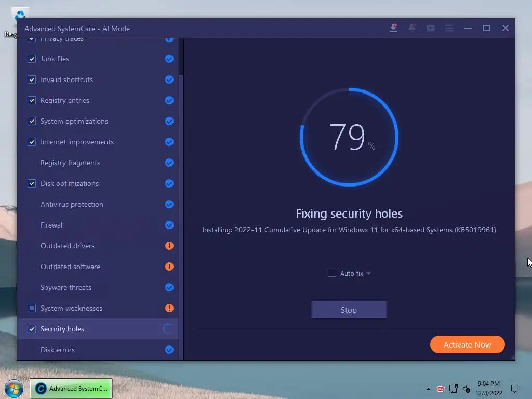This screenshot has height=399, width=532.
Task: Click the blue check status for Firewall
Action: click(169, 225)
